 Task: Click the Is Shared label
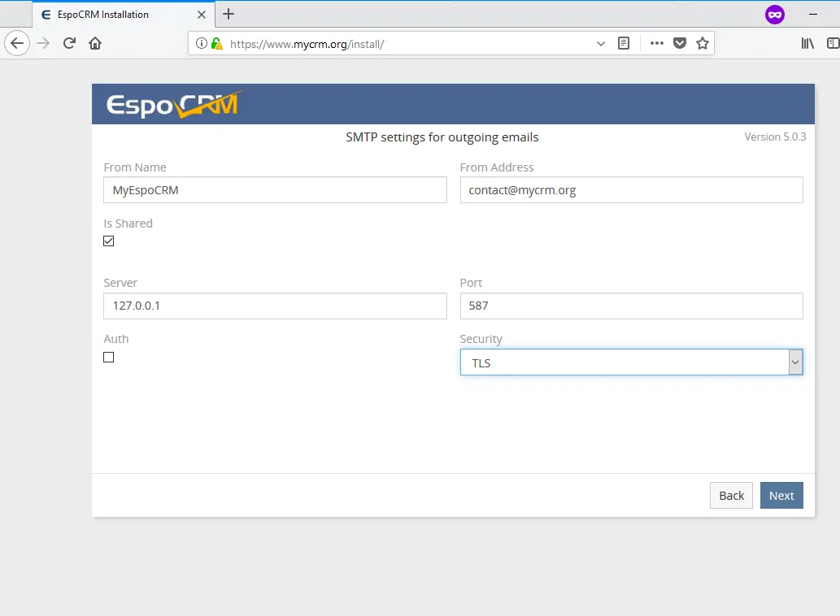(128, 223)
